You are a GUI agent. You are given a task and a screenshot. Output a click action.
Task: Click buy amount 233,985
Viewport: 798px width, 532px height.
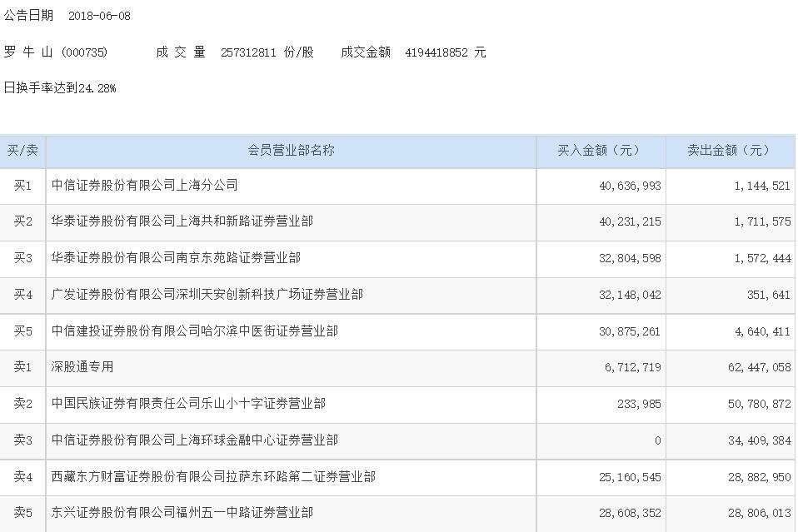(x=639, y=405)
